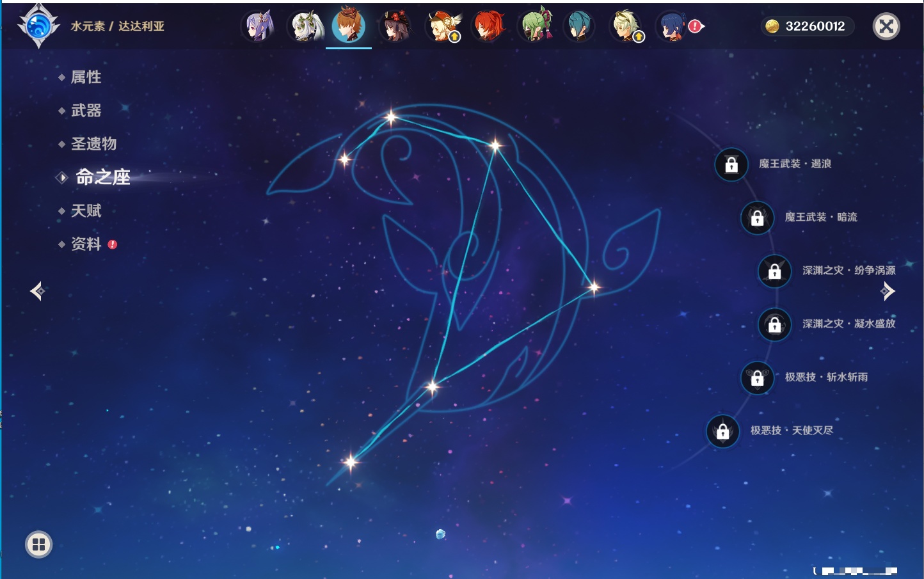Viewport: 924px width, 579px height.
Task: Select Kuki Shinobu's green-haired portrait
Action: click(x=534, y=27)
